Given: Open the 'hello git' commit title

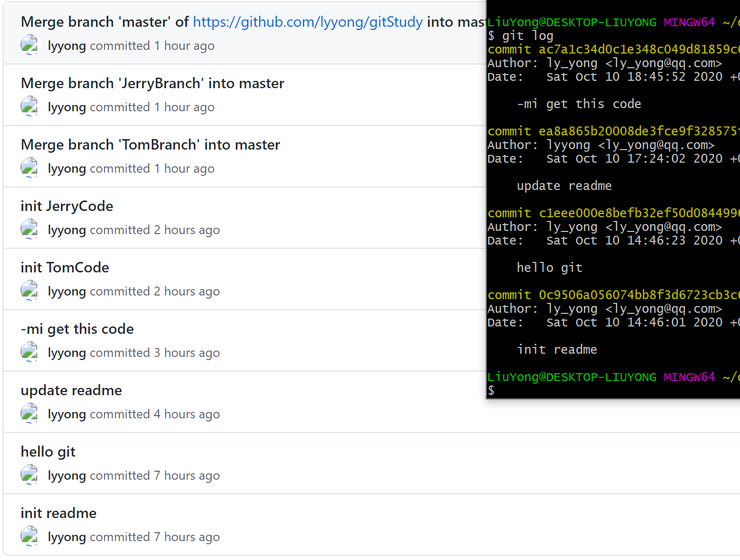Looking at the screenshot, I should point(48,452).
